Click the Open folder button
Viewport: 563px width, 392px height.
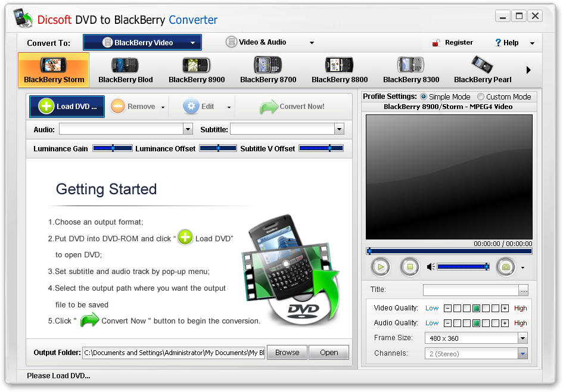click(328, 353)
